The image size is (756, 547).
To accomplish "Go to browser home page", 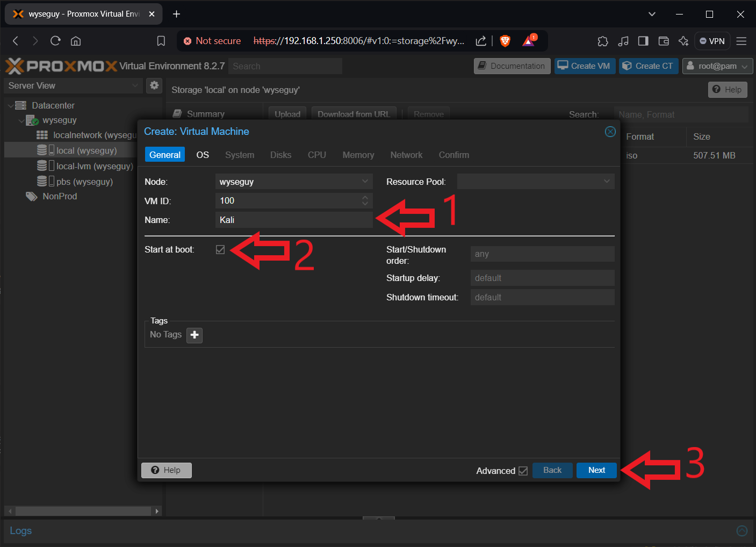I will [76, 41].
